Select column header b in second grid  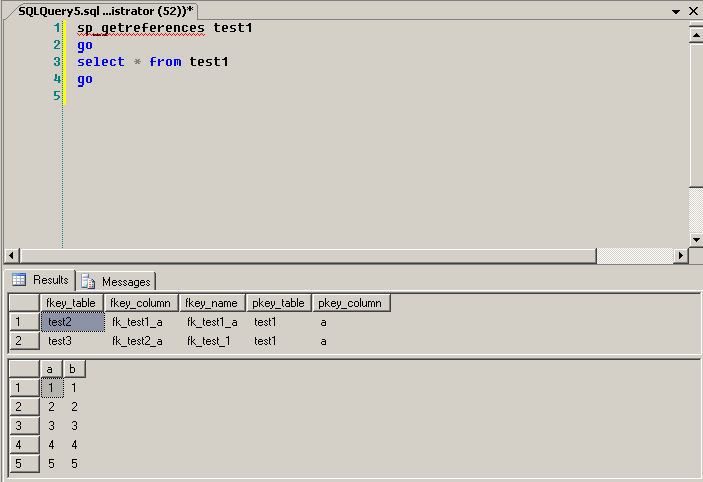point(74,369)
